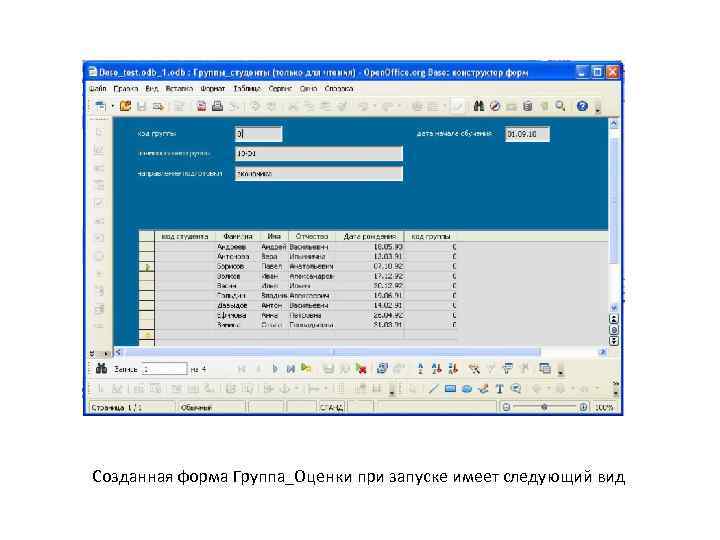Open the blue Help question-mark icon
Screen dimensions: 720x540
point(582,106)
